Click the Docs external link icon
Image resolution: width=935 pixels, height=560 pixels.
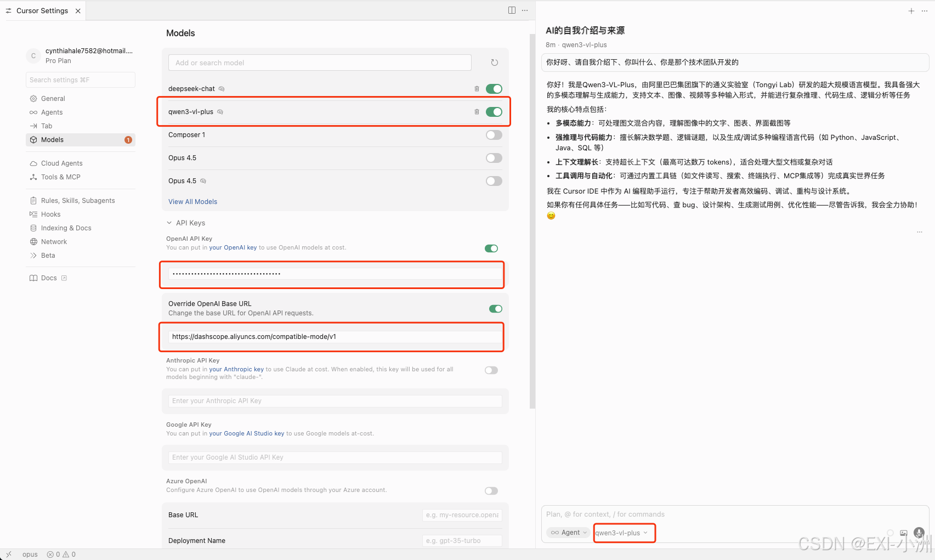click(x=64, y=278)
